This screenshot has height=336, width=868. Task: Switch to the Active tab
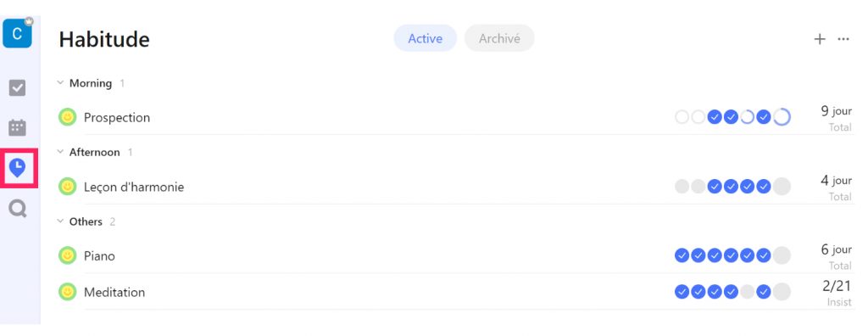pyautogui.click(x=426, y=38)
